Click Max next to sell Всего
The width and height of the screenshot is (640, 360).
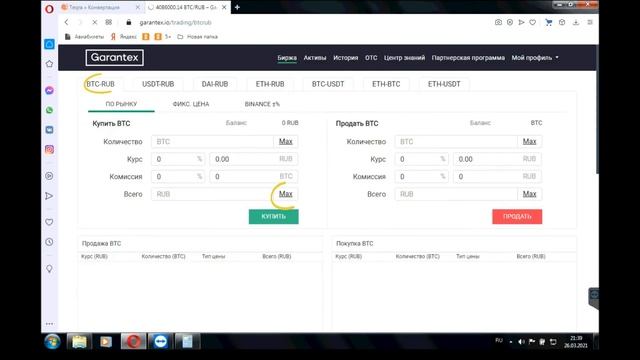pyautogui.click(x=529, y=194)
